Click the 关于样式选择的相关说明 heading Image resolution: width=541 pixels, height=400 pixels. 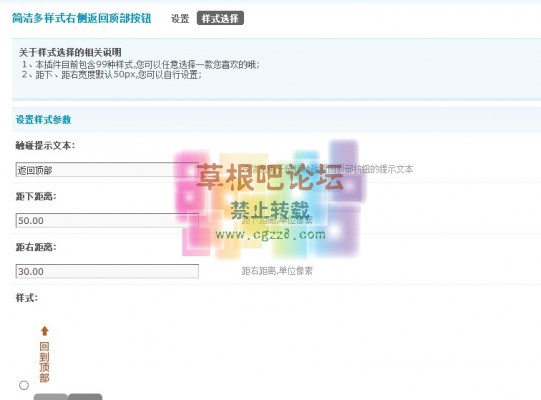pos(70,52)
